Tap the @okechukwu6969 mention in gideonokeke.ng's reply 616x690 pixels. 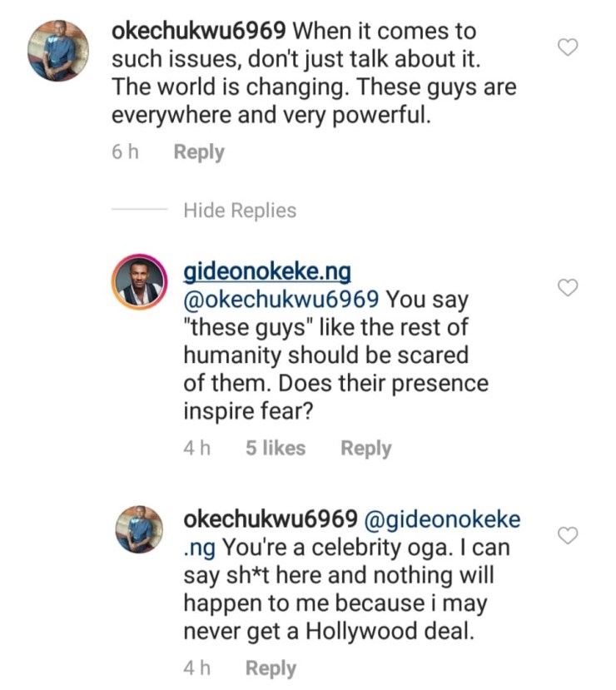(x=281, y=298)
